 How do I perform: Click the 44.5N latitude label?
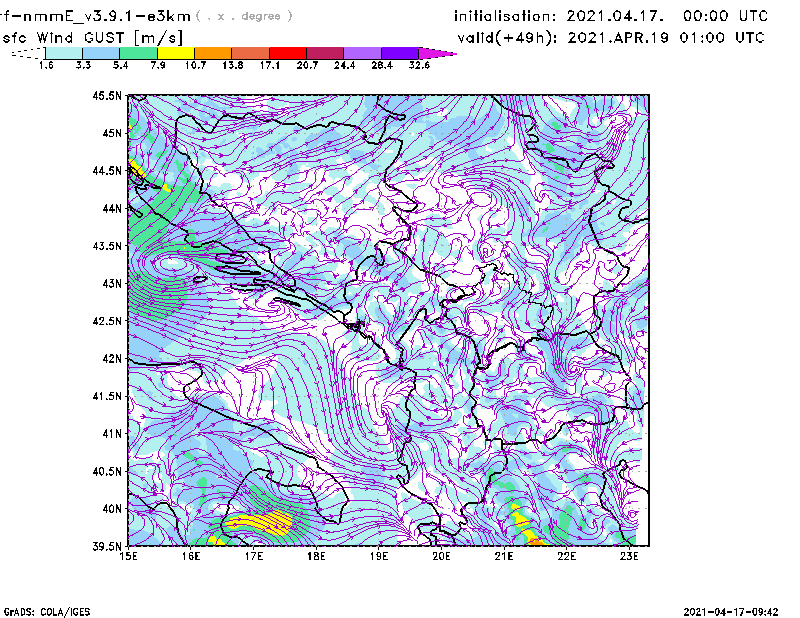(x=107, y=170)
